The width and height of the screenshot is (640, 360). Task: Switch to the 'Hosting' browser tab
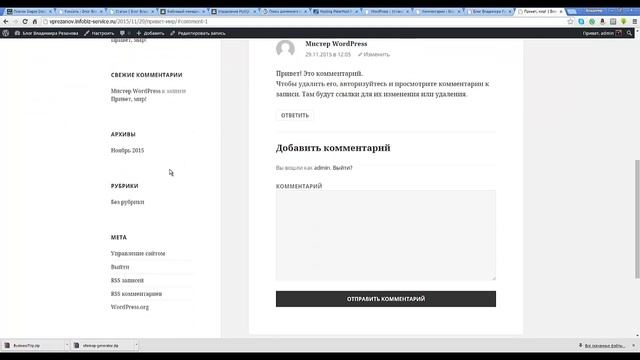[336, 11]
